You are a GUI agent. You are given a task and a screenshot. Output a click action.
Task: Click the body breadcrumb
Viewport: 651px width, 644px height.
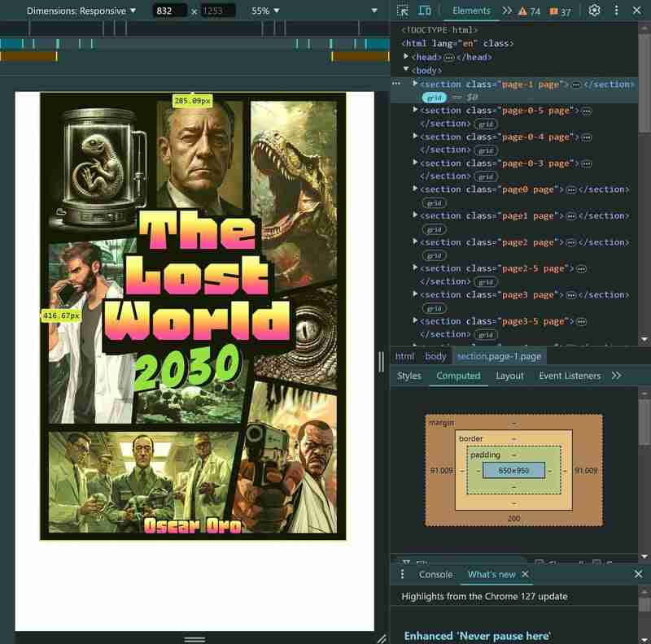tap(435, 356)
